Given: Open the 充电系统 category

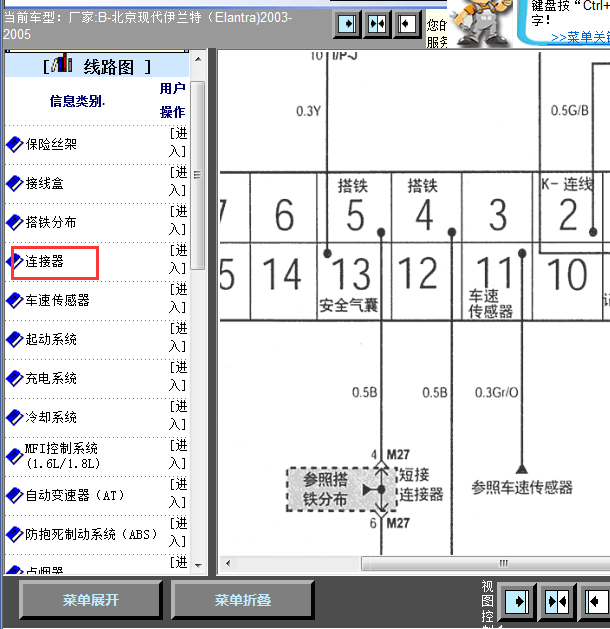Looking at the screenshot, I should (x=51, y=378).
